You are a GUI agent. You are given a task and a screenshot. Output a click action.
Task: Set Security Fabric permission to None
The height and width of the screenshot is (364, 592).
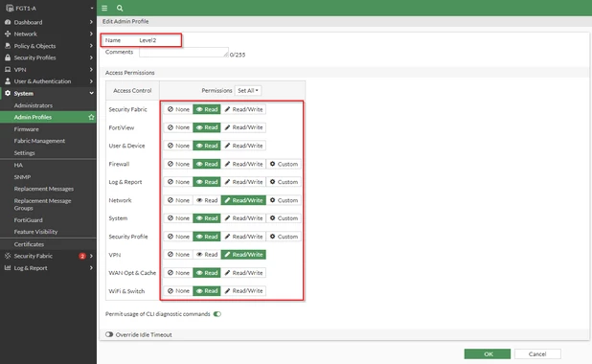[x=178, y=109]
